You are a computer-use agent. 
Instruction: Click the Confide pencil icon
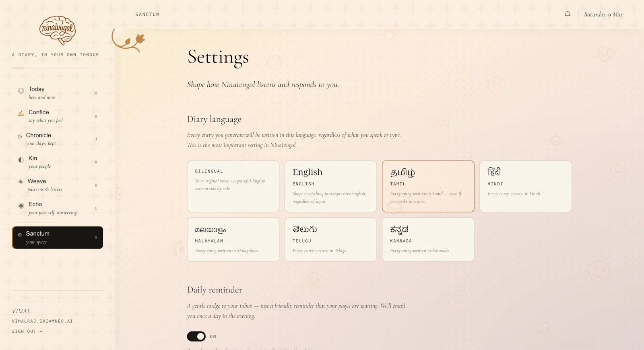(21, 113)
